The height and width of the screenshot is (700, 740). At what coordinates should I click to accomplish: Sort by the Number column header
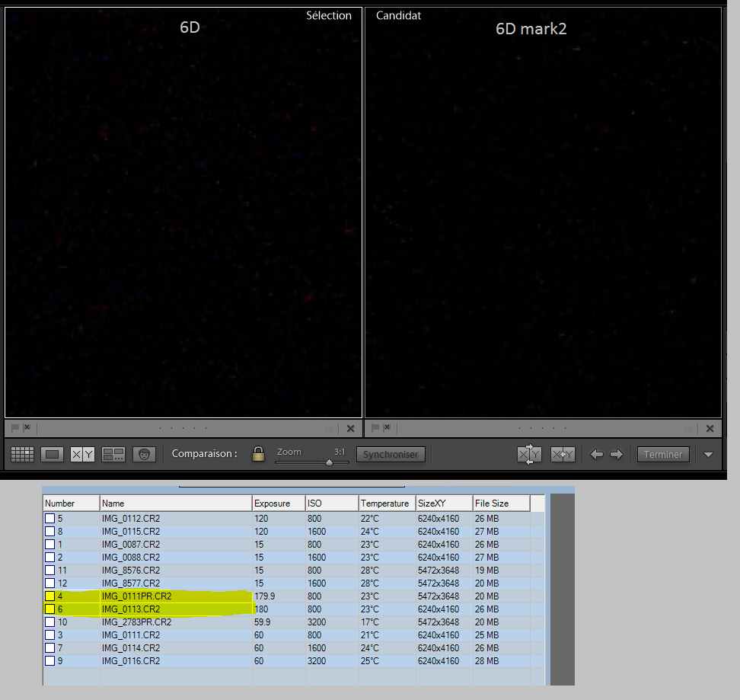click(x=72, y=503)
